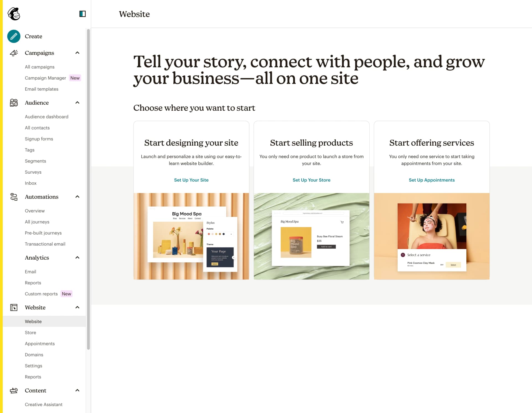
Task: Click Set Up Your Site link
Action: tap(191, 180)
